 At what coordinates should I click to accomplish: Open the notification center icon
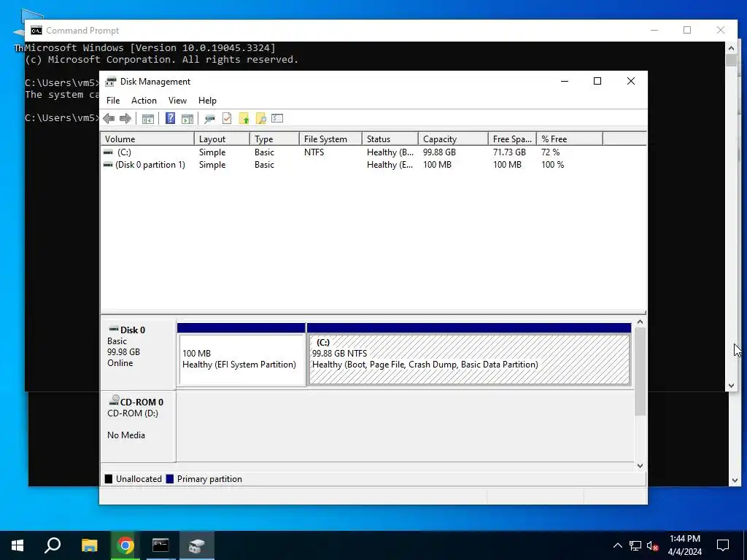pyautogui.click(x=723, y=545)
